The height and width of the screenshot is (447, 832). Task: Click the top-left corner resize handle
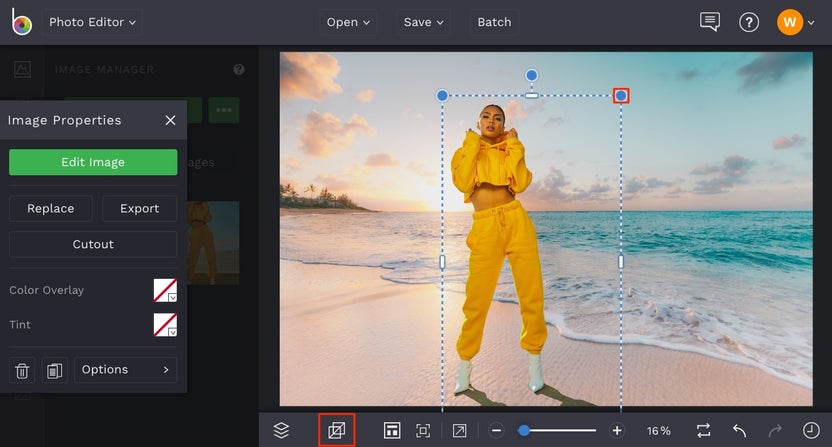442,96
